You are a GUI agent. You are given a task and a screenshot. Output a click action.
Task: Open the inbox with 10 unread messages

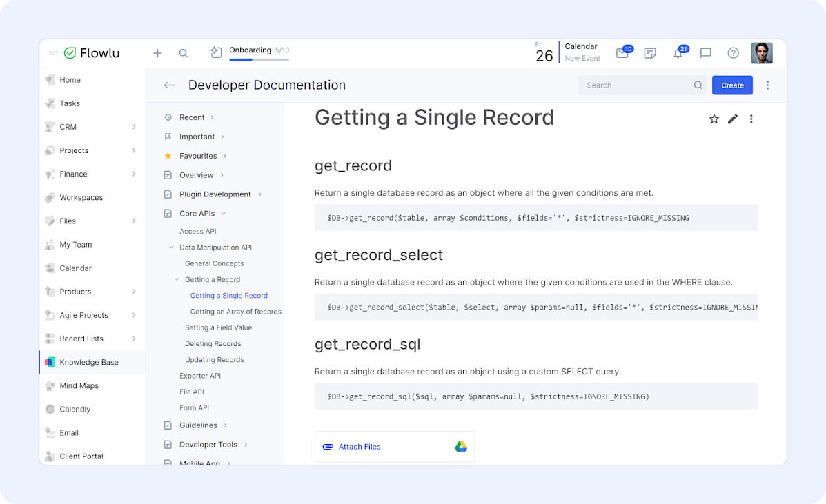tap(622, 53)
